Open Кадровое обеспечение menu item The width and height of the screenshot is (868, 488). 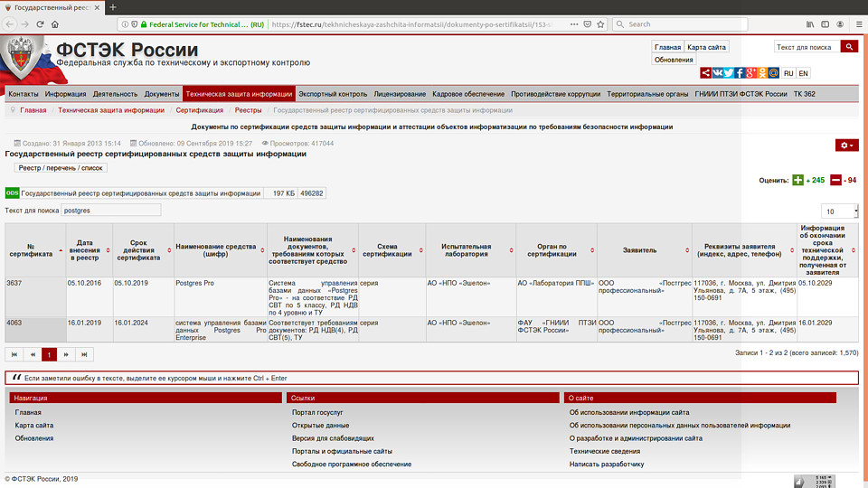[468, 94]
